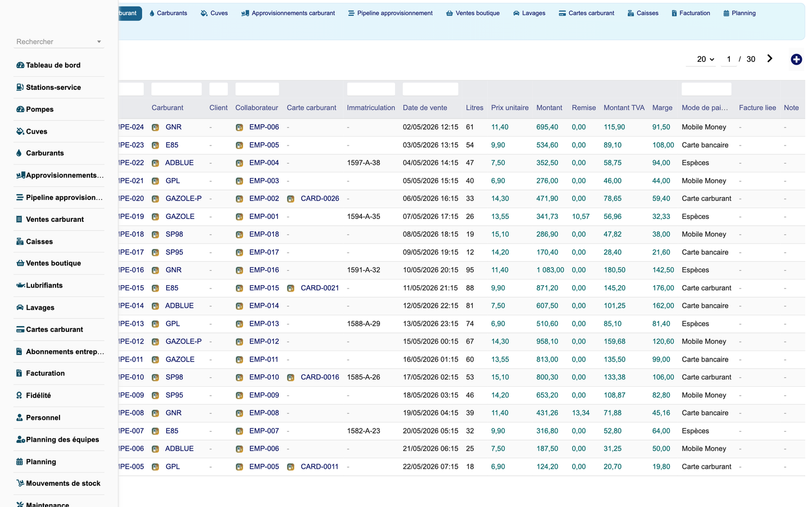The width and height of the screenshot is (812, 507).
Task: Open Pipeline approvisionnement in the sidebar
Action: pyautogui.click(x=59, y=198)
